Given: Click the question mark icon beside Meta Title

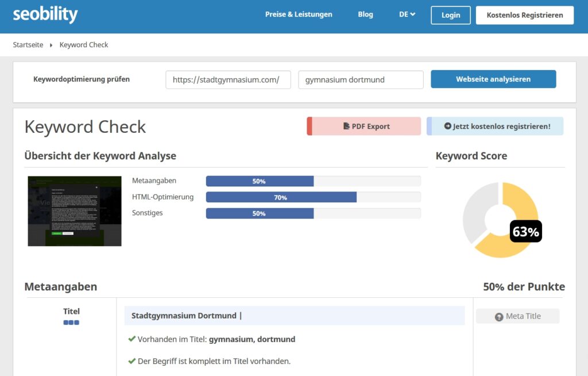Looking at the screenshot, I should click(x=499, y=317).
